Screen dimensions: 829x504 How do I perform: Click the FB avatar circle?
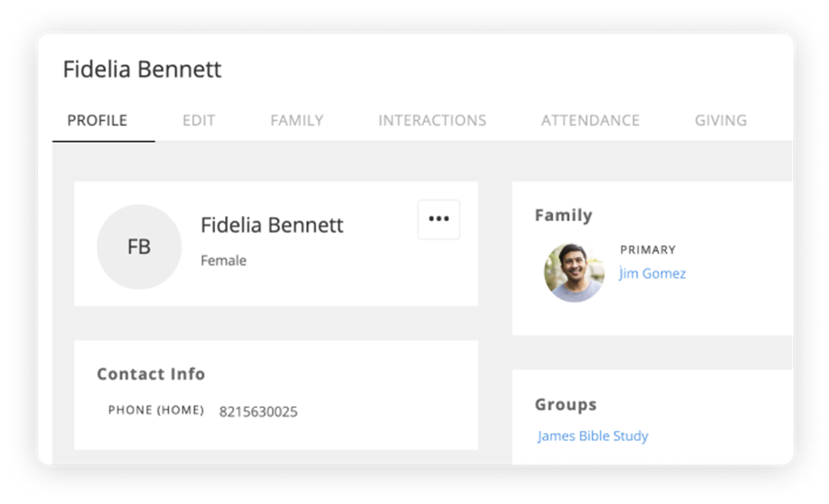tap(139, 246)
